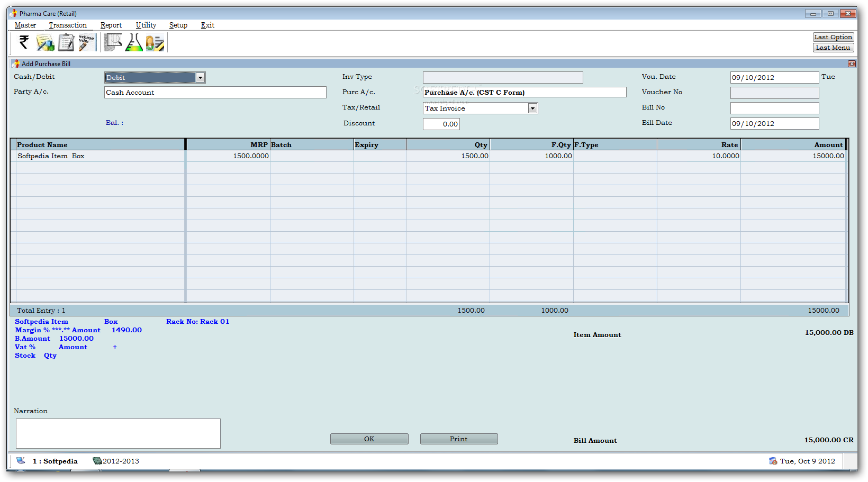This screenshot has height=482, width=868.
Task: Open the Purchase Order toolbar icon
Action: 86,42
